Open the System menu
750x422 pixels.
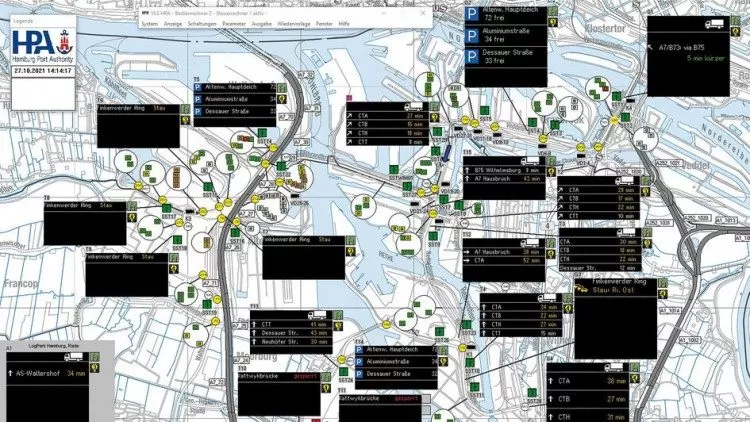pyautogui.click(x=150, y=23)
